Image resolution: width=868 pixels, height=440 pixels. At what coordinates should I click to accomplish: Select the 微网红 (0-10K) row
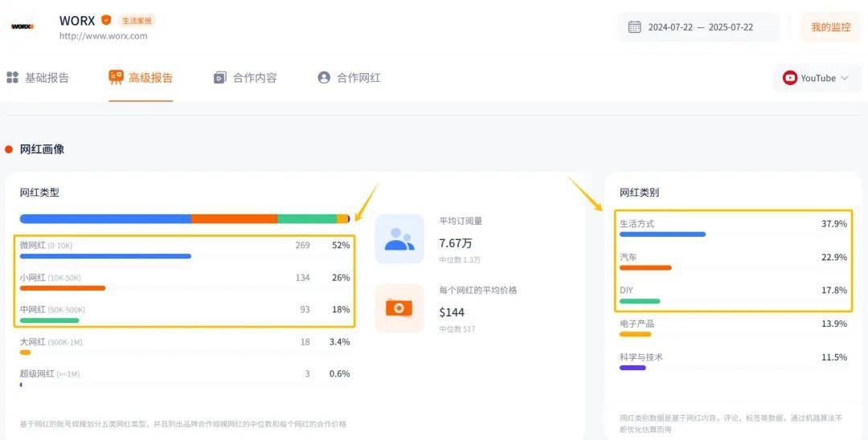185,250
